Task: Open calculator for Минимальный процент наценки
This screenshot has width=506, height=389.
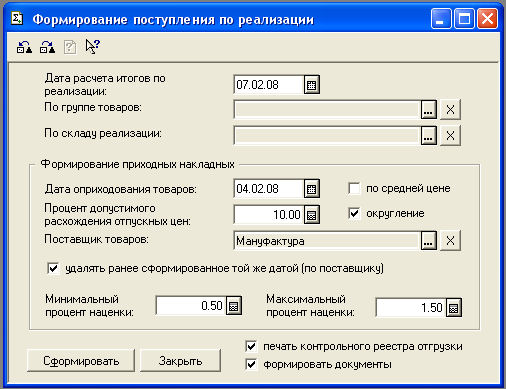Action: click(234, 306)
